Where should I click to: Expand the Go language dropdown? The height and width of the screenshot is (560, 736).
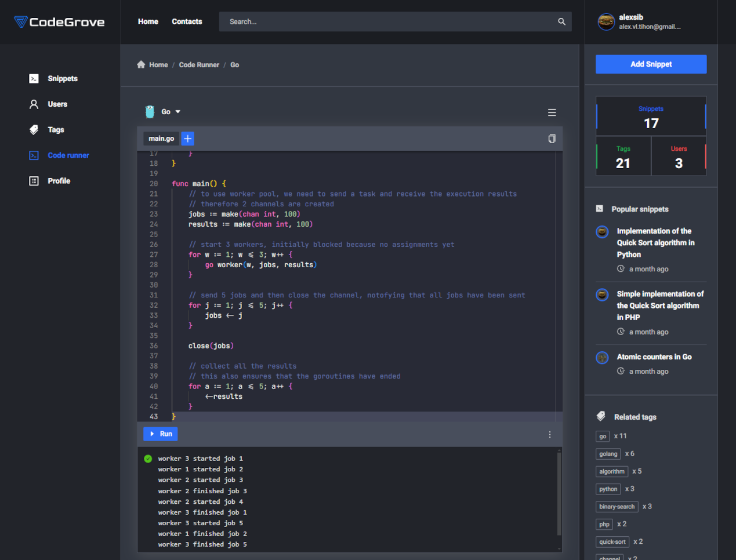tap(178, 112)
